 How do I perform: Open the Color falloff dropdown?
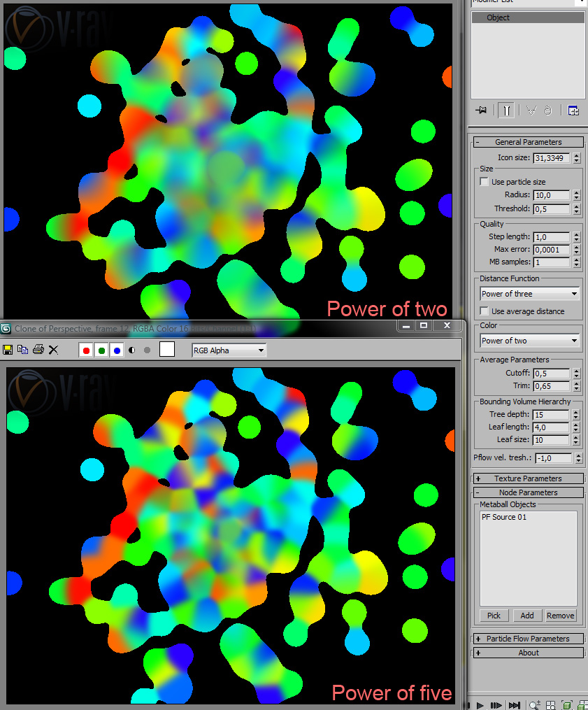pos(529,341)
